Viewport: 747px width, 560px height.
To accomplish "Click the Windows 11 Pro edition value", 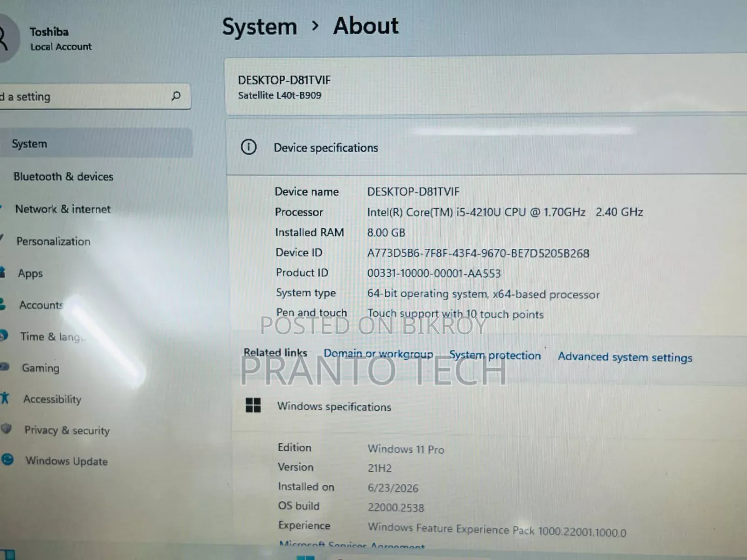I will click(406, 449).
